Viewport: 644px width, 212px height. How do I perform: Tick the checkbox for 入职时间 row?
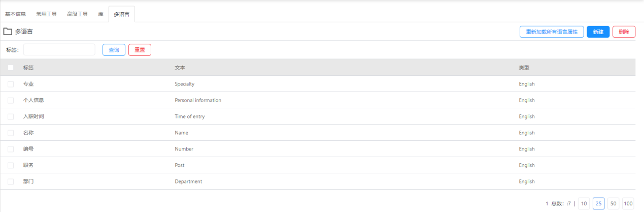click(11, 116)
